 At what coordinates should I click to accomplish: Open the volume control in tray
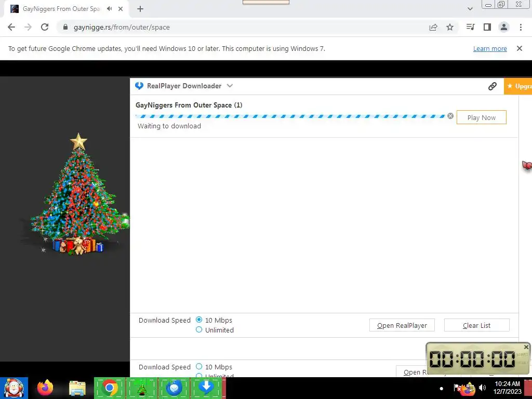[482, 388]
